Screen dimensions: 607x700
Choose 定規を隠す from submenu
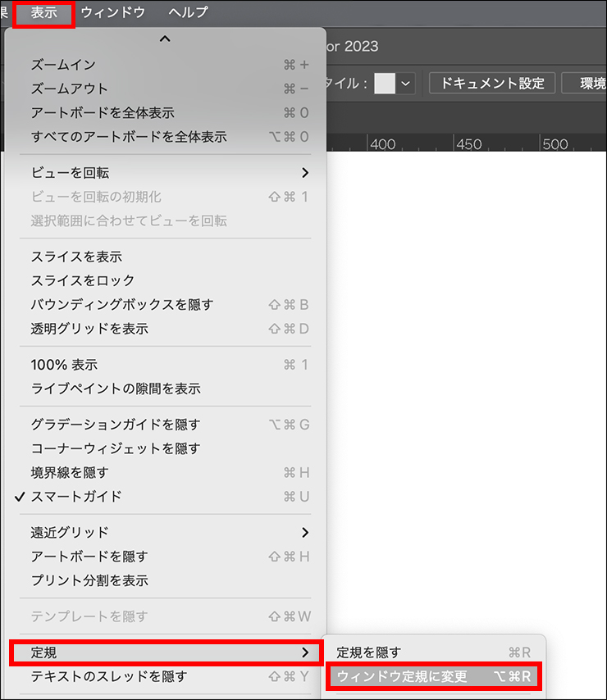(x=369, y=652)
